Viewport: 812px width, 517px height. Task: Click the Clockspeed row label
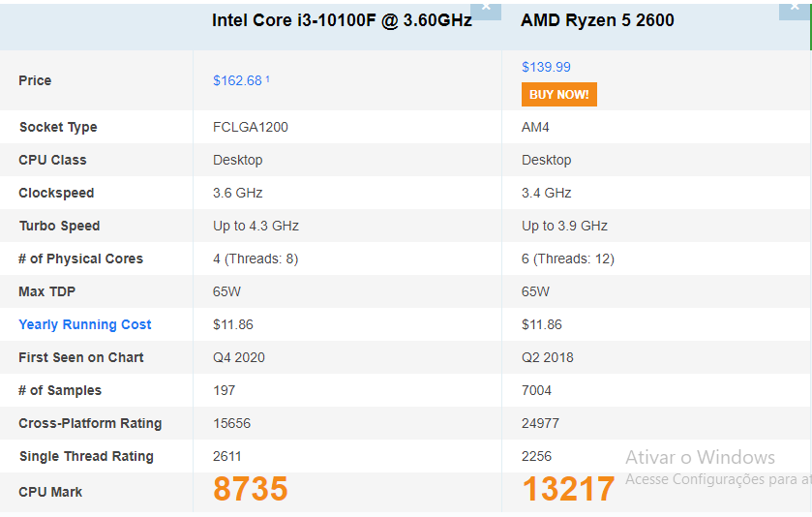(x=56, y=194)
